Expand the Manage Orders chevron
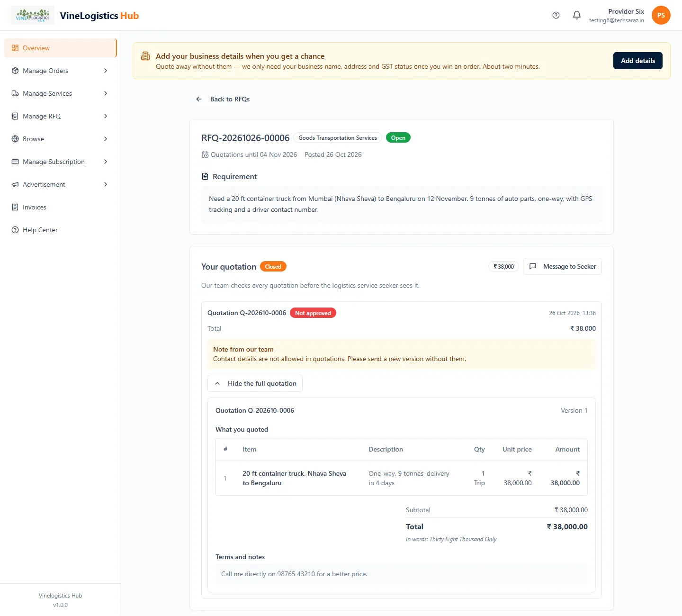682x616 pixels. tap(106, 71)
